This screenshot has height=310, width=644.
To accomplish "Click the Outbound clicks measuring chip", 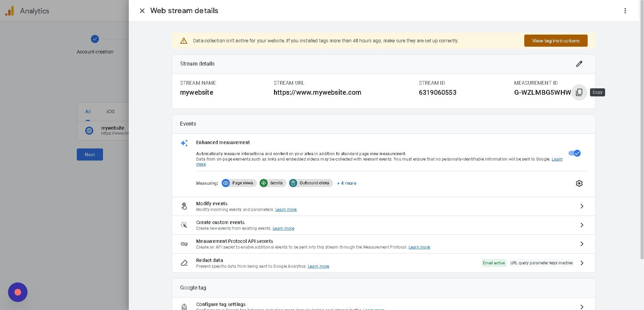I will pos(311,183).
